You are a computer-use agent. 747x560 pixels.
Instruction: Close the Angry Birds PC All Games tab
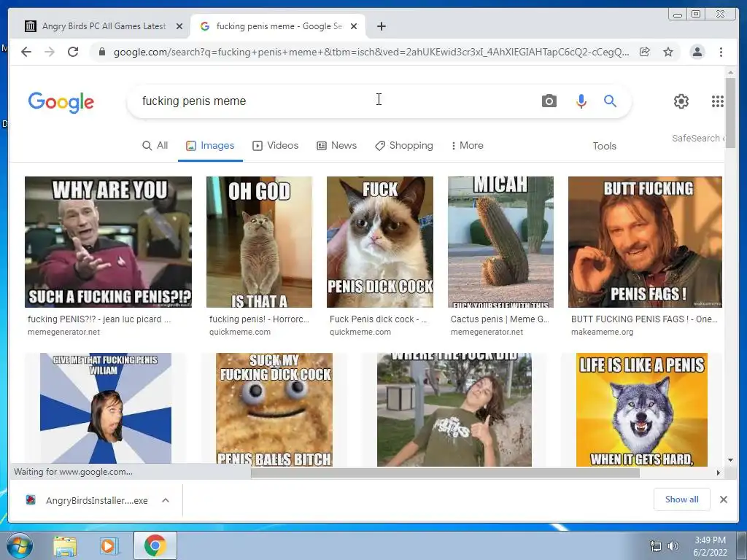click(x=179, y=26)
